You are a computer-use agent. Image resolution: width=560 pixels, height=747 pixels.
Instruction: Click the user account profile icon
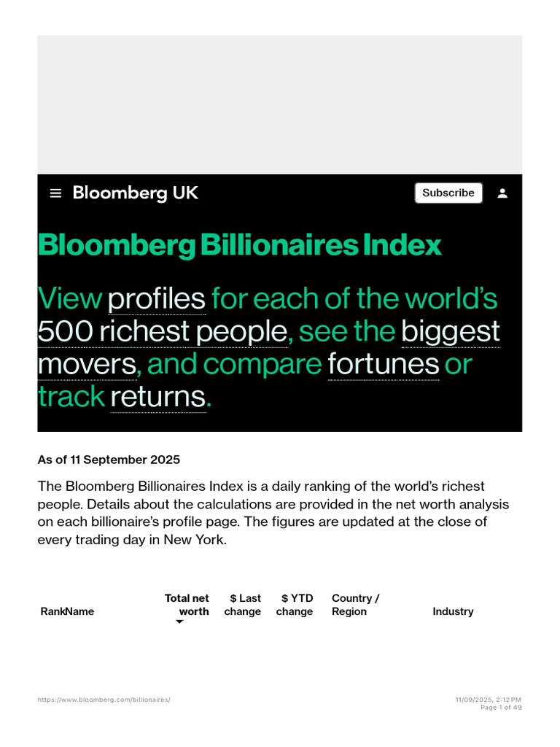pyautogui.click(x=502, y=193)
